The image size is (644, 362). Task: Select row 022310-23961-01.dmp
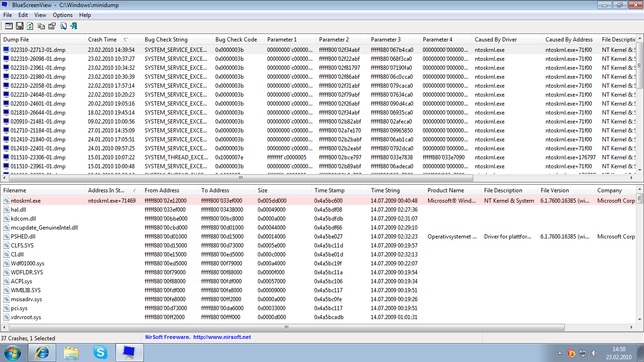tap(318, 67)
